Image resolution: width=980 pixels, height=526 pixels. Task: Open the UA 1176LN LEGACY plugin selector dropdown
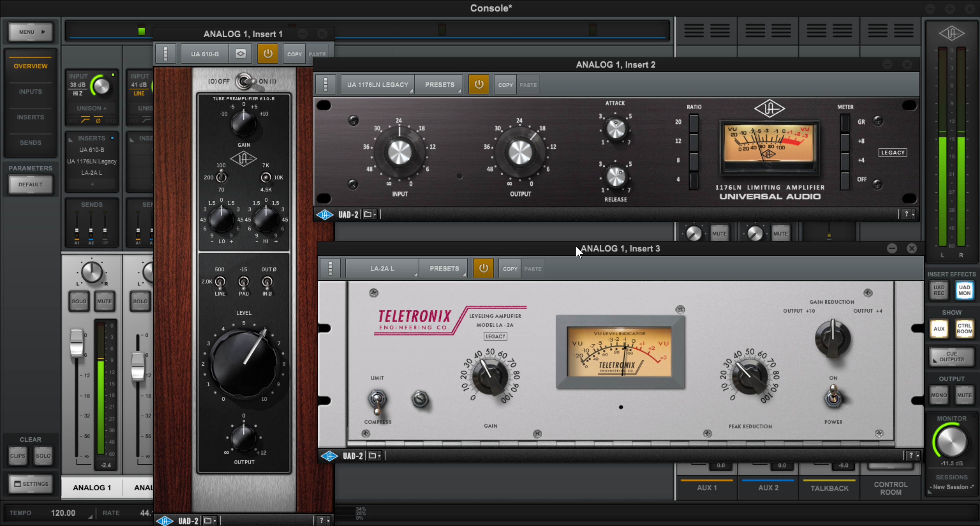pyautogui.click(x=377, y=85)
